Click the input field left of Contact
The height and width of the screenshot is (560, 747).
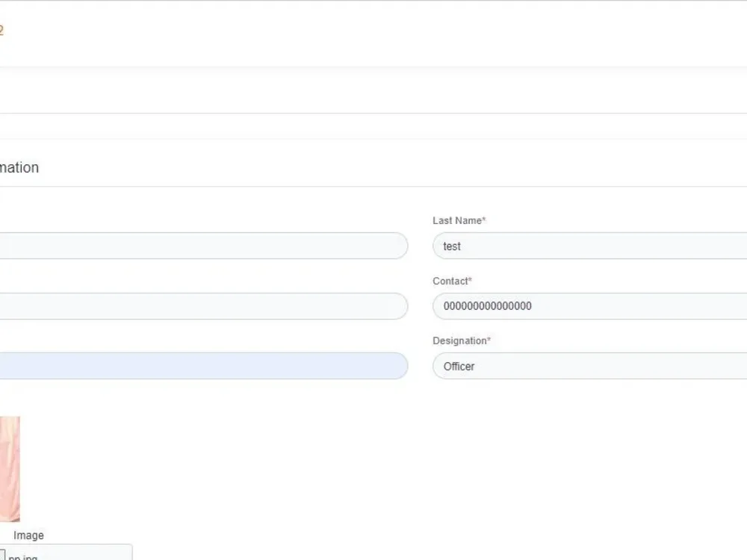[204, 306]
